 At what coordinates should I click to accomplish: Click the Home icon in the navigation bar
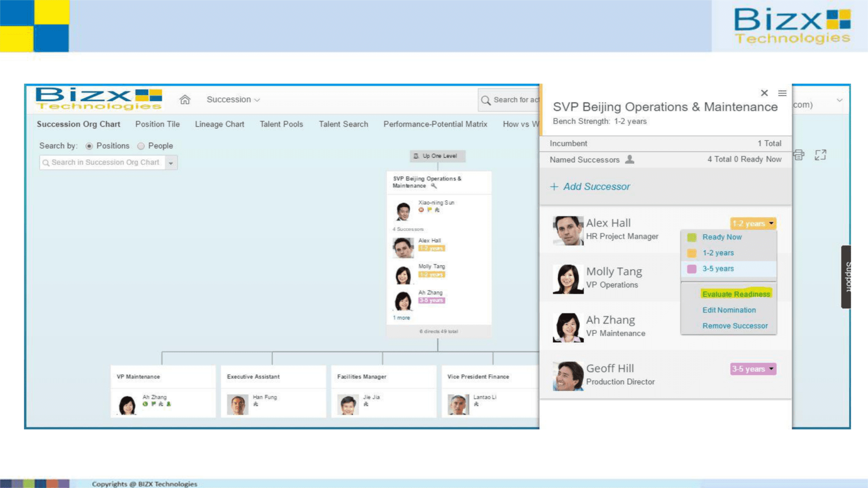[x=184, y=99]
